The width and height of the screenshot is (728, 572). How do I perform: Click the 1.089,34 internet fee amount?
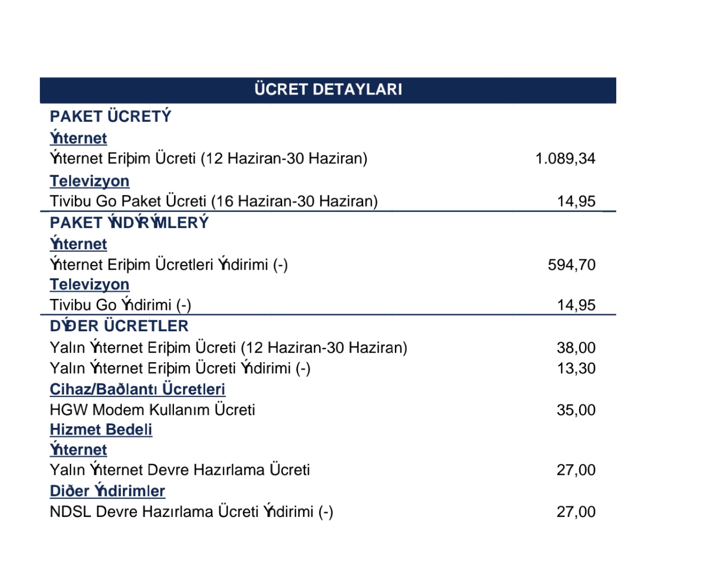click(565, 158)
